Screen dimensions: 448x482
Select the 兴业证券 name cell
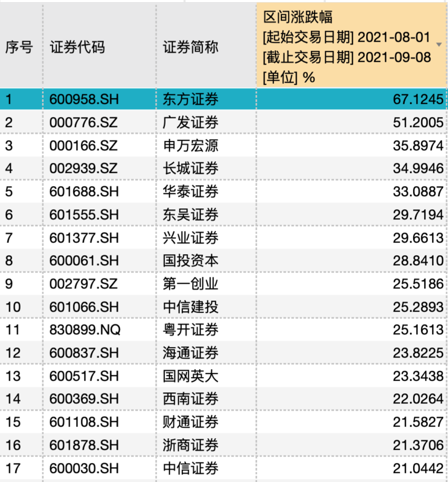tap(190, 238)
